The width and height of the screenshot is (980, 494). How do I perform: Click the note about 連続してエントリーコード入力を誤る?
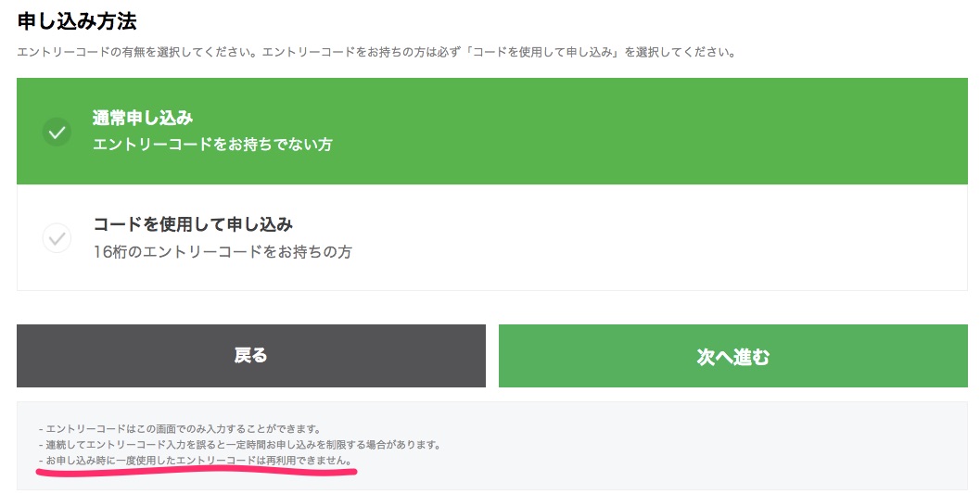(239, 445)
